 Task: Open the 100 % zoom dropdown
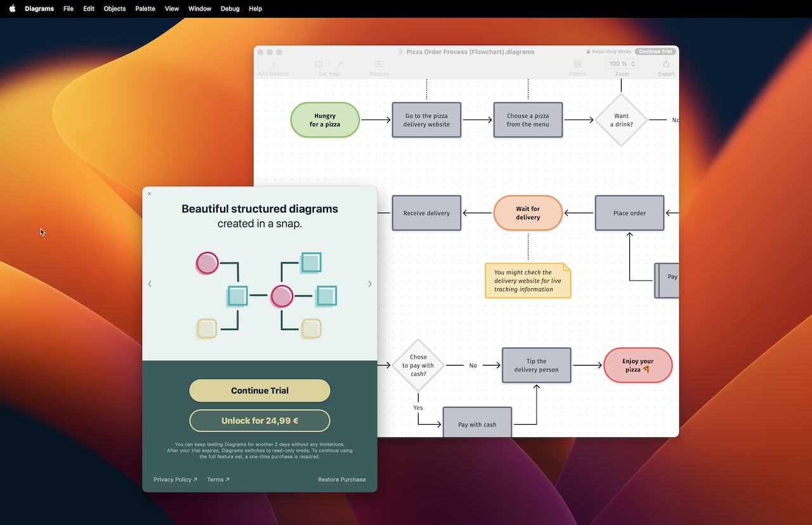[x=622, y=64]
